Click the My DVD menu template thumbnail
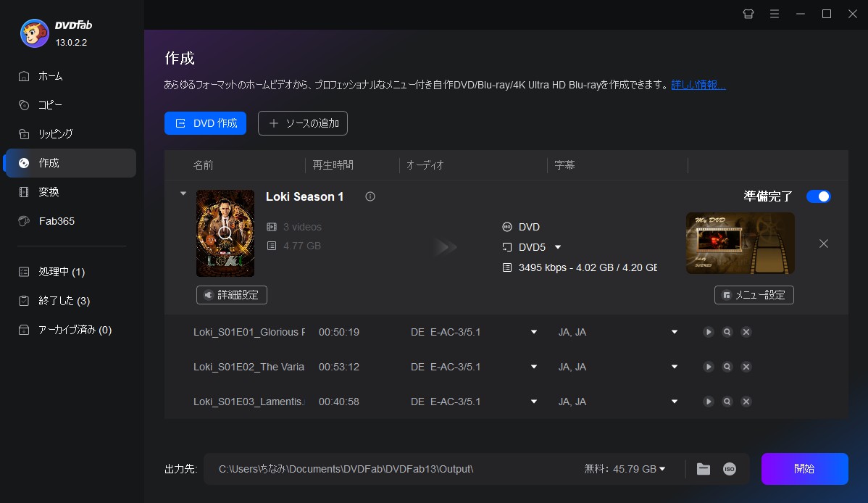 pos(740,244)
